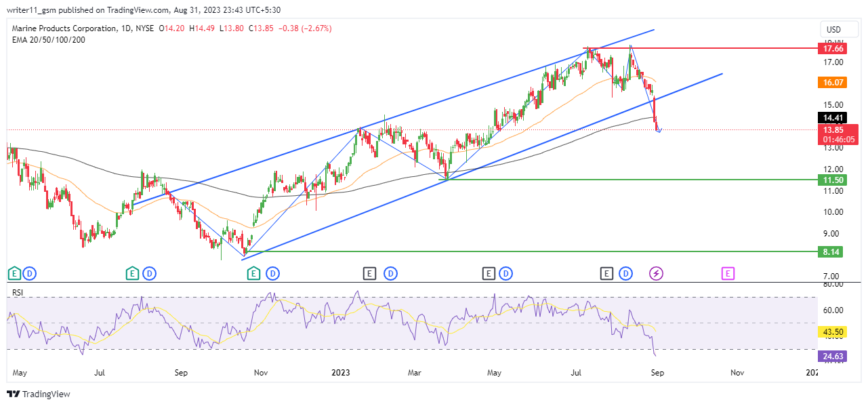The height and width of the screenshot is (406, 868).
Task: Select the red horizontal resistance line at 17.66
Action: click(700, 48)
